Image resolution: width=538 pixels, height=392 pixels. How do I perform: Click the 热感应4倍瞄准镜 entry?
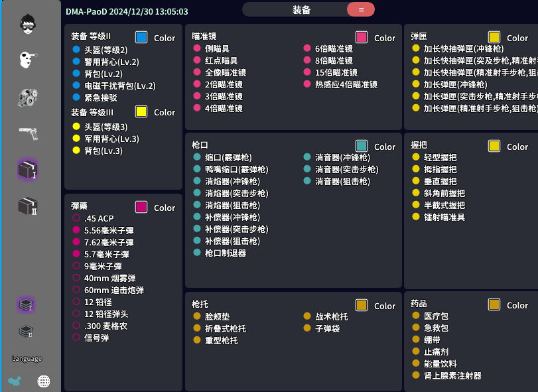pyautogui.click(x=346, y=84)
